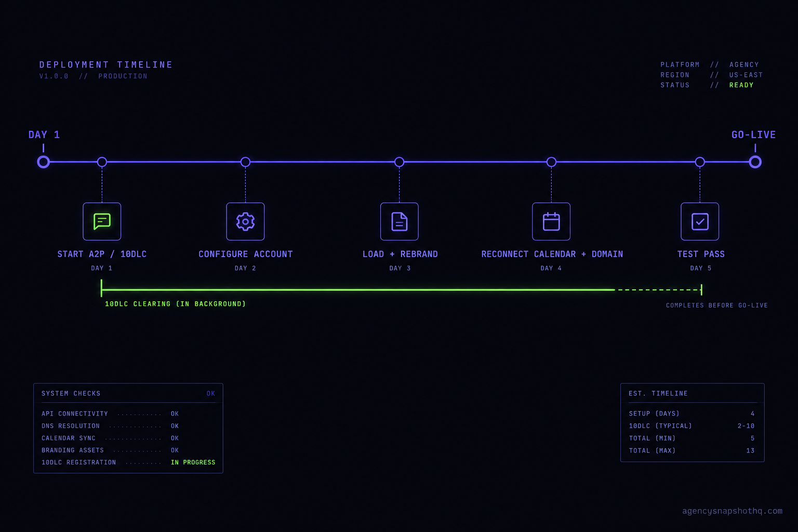This screenshot has width=798, height=532.
Task: Click the DNS RESOLUTION row
Action: (x=110, y=426)
